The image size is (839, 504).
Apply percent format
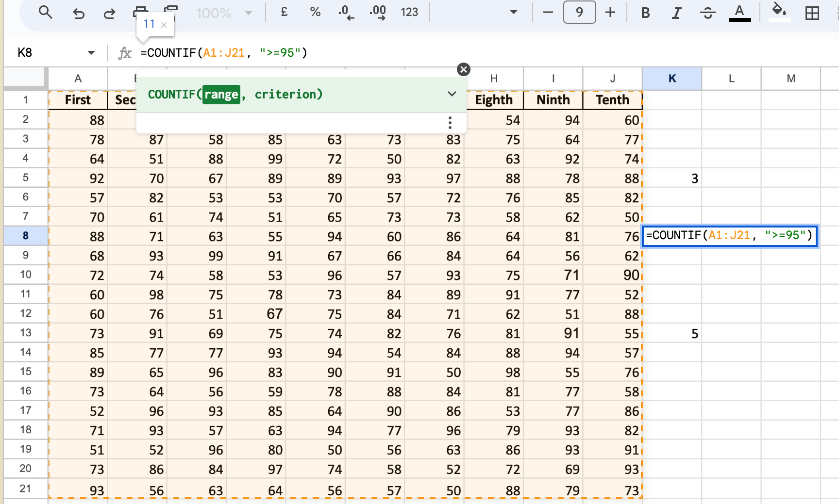[315, 13]
